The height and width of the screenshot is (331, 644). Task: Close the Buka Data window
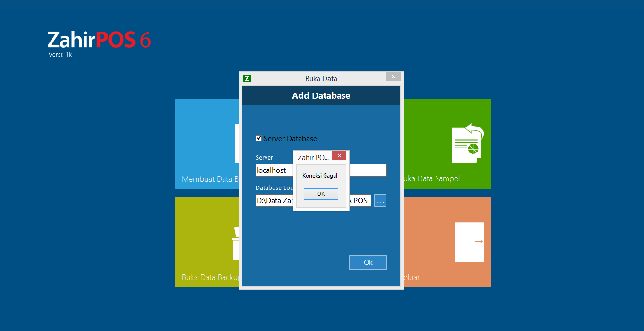click(x=393, y=76)
